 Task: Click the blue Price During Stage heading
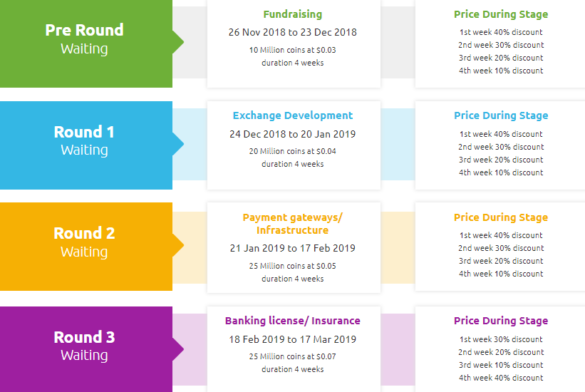point(501,115)
